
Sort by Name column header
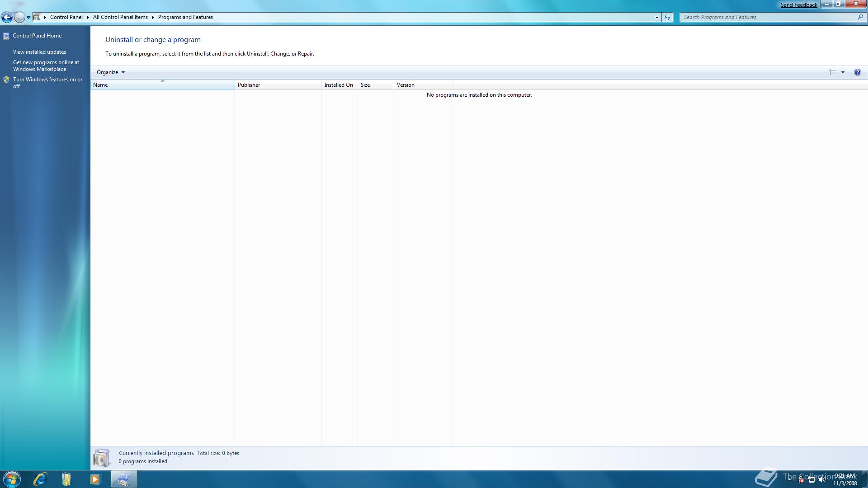coord(163,85)
